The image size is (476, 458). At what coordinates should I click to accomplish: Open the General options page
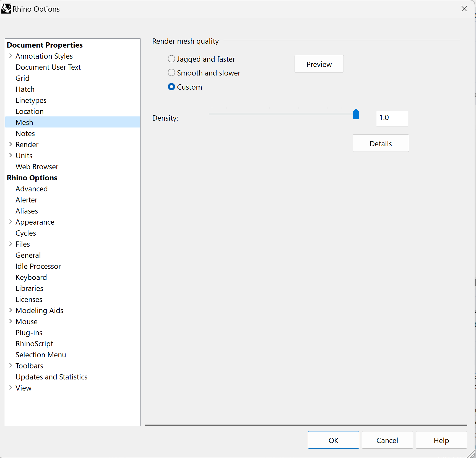coord(28,255)
